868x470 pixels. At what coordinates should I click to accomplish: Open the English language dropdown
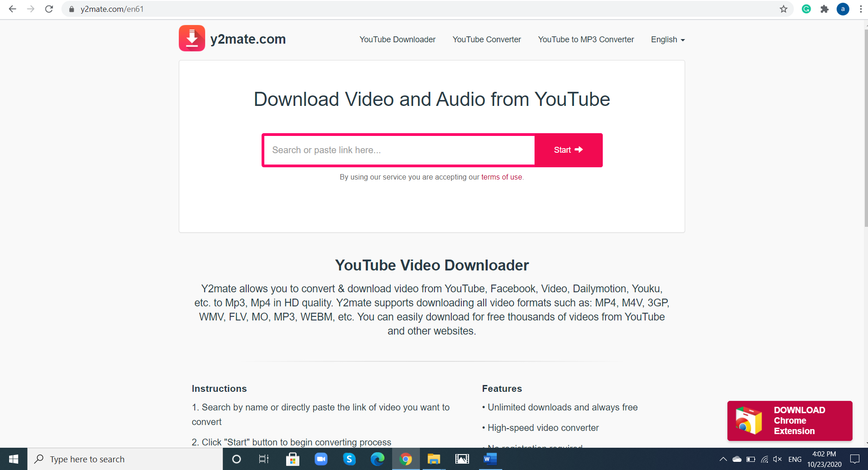(x=668, y=40)
